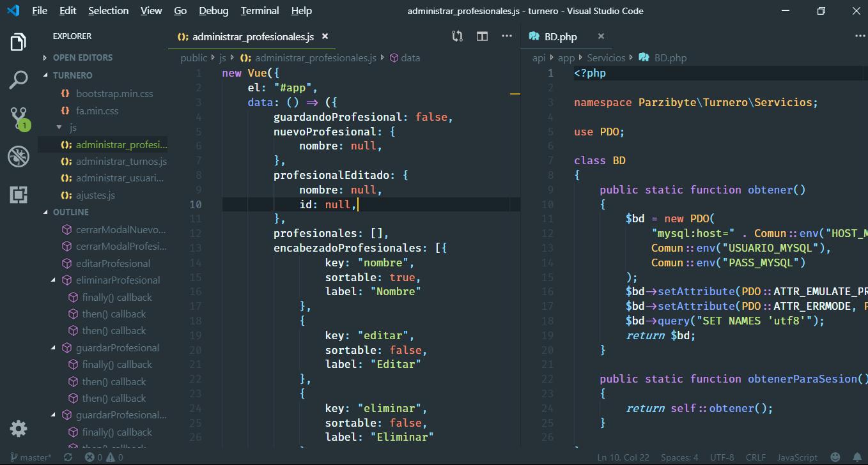Go to cerrarModalNuevo... symbol in outline
This screenshot has height=465, width=868.
pyautogui.click(x=121, y=229)
